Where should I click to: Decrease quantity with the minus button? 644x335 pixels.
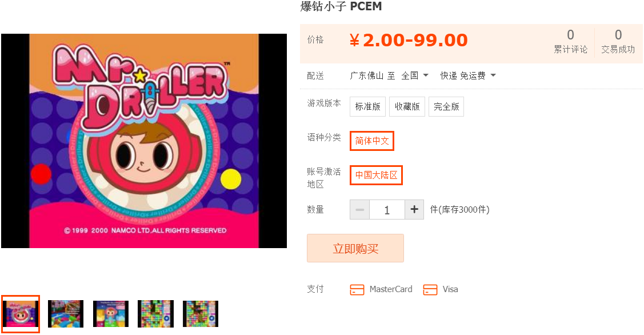tap(360, 210)
